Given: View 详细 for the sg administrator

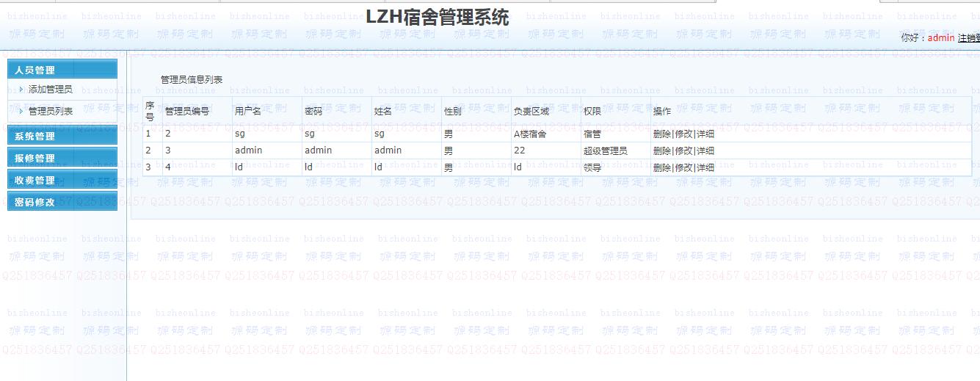Looking at the screenshot, I should point(705,134).
